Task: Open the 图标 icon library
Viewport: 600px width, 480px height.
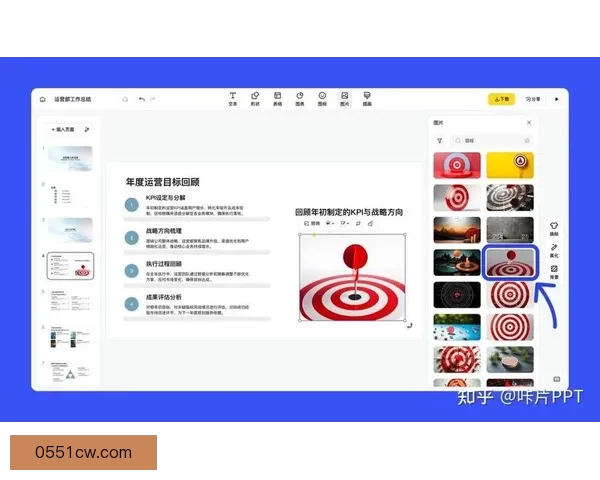Action: pyautogui.click(x=322, y=99)
